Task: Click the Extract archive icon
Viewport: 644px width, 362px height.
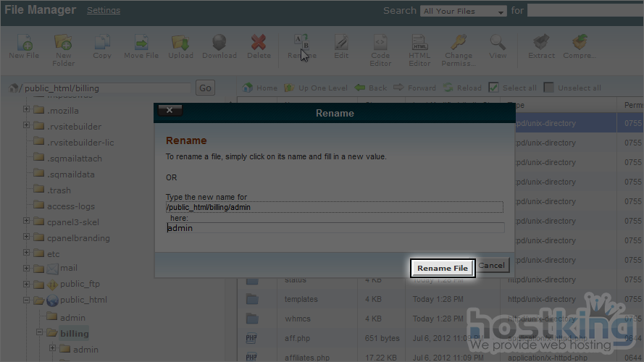Action: click(540, 43)
